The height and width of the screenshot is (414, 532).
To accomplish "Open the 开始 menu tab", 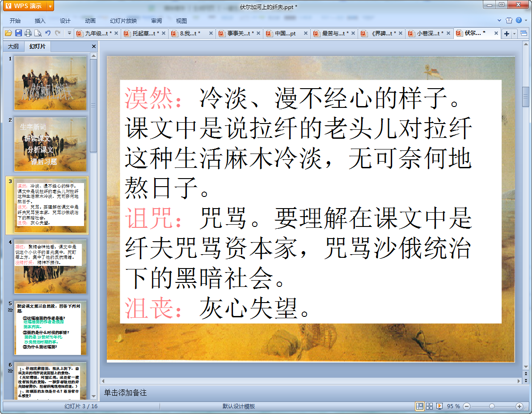I will 15,21.
